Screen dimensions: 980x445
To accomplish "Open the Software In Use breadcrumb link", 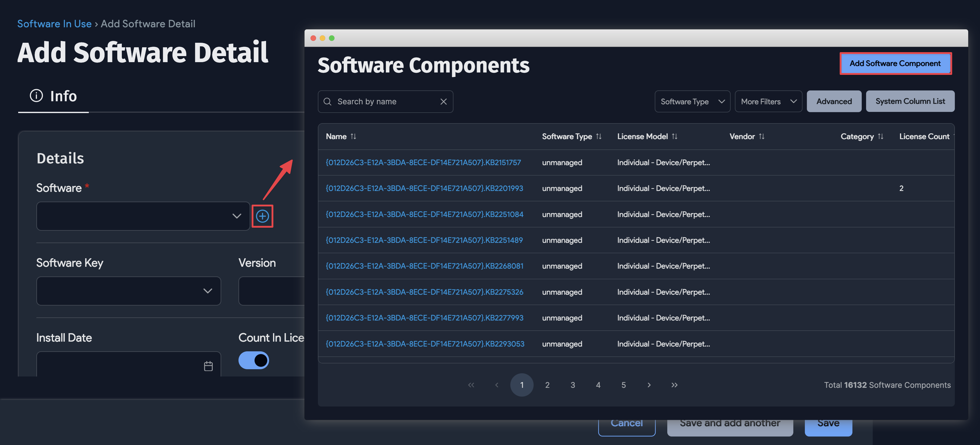I will (x=54, y=24).
